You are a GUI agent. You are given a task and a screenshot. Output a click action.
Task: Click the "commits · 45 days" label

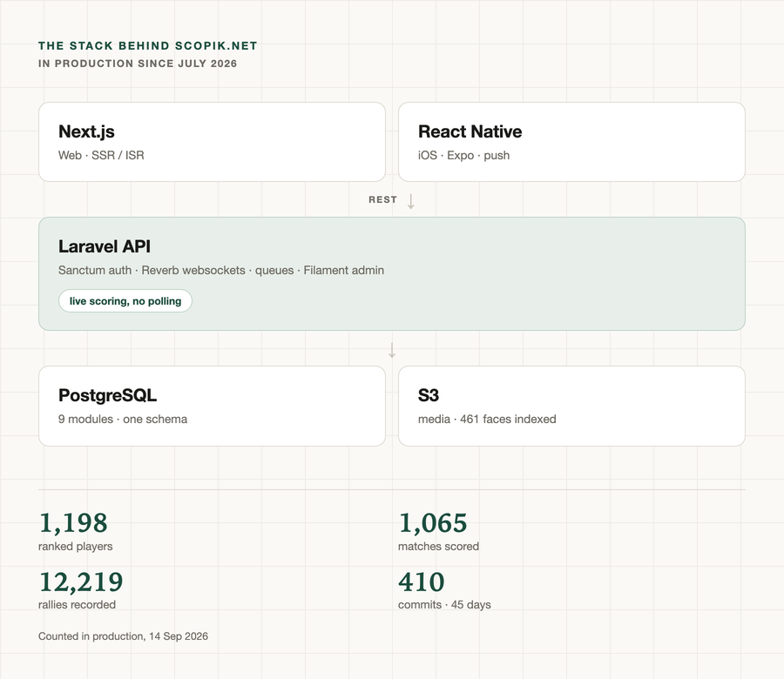444,605
